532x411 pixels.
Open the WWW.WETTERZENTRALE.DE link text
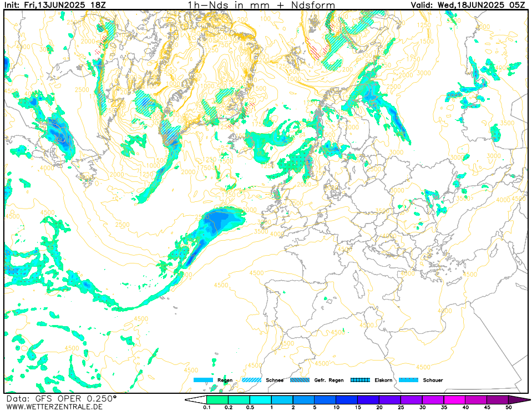click(54, 407)
